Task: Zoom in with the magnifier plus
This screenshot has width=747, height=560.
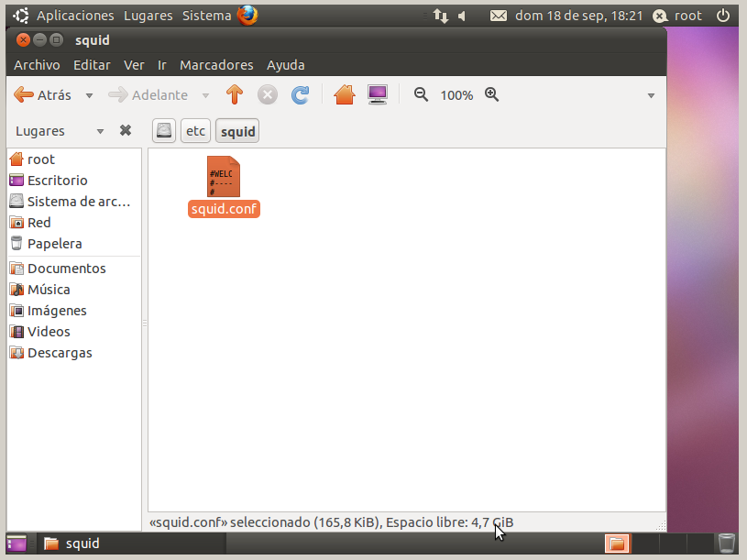Action: (x=491, y=94)
